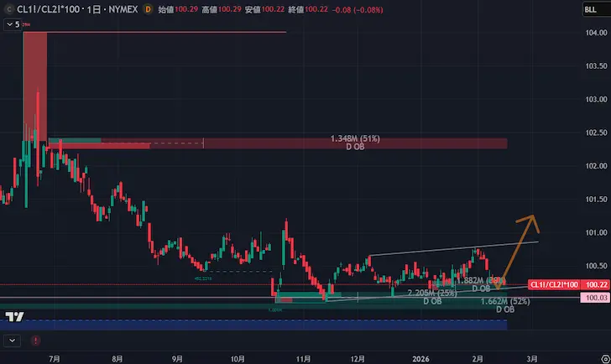Select the tall red rectangle near June
The width and height of the screenshot is (611, 364).
[x=35, y=84]
